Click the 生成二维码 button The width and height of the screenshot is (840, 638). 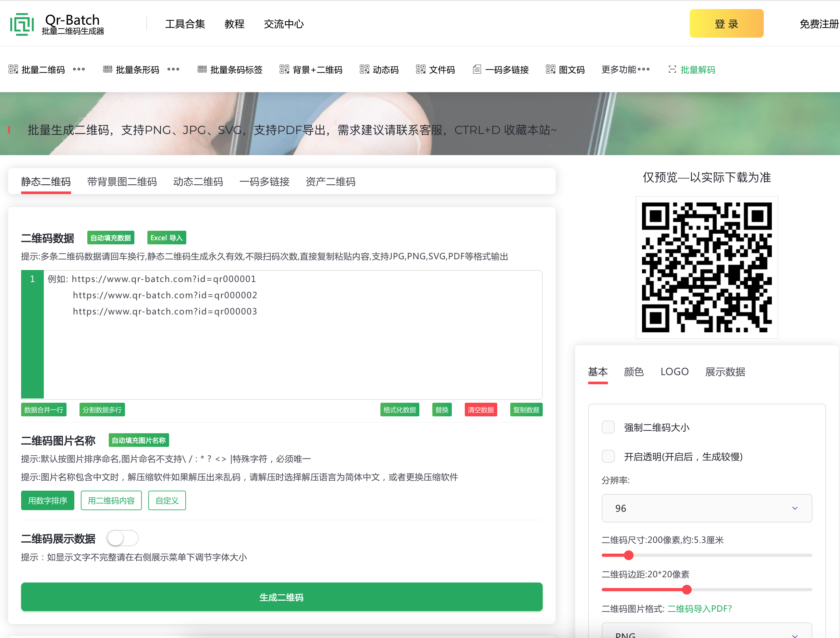coord(281,597)
